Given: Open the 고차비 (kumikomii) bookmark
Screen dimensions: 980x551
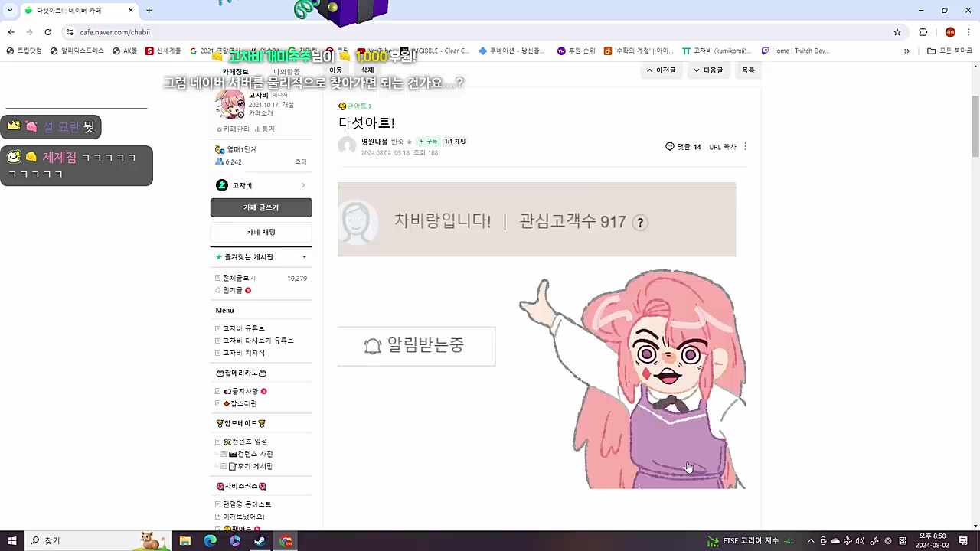Looking at the screenshot, I should (x=717, y=51).
